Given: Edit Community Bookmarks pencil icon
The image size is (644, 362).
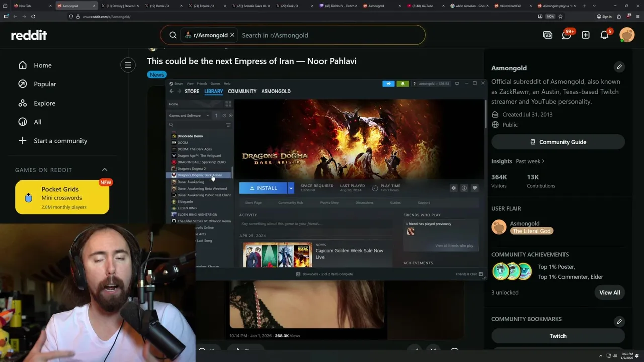Looking at the screenshot, I should [619, 321].
